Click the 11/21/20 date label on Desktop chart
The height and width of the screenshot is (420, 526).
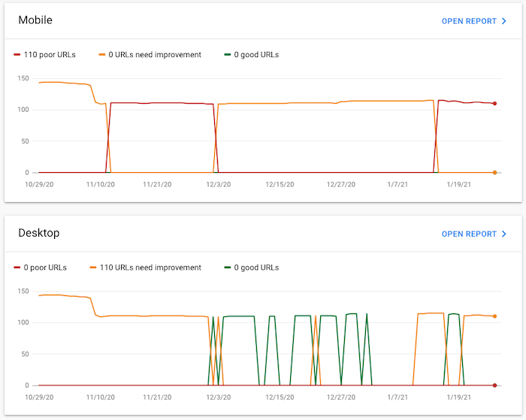tap(157, 397)
